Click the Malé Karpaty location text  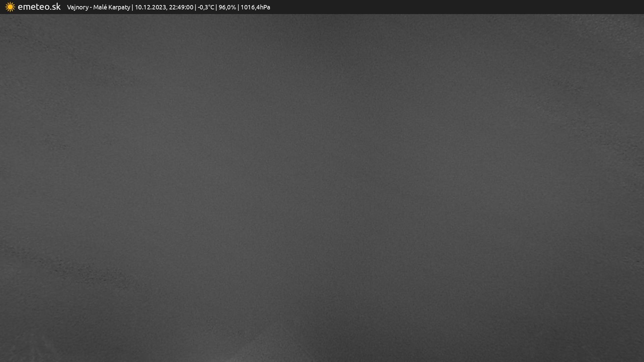coord(111,7)
